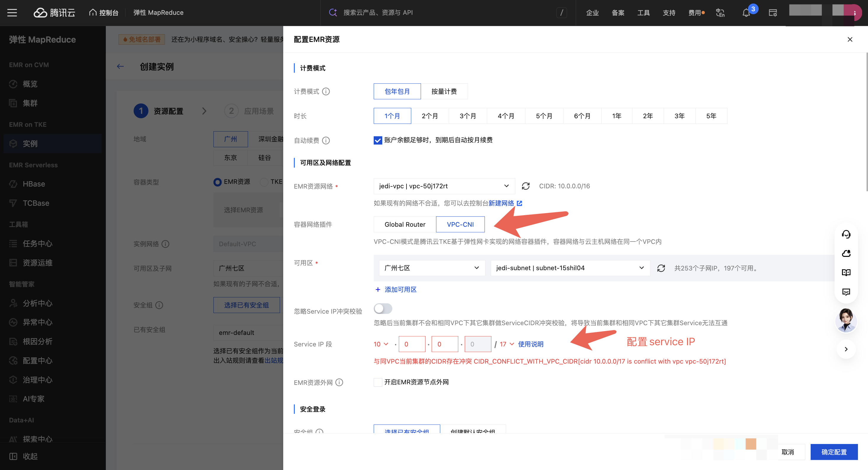868x470 pixels.
Task: Enable EMR resource node public network checkbox
Action: click(378, 382)
